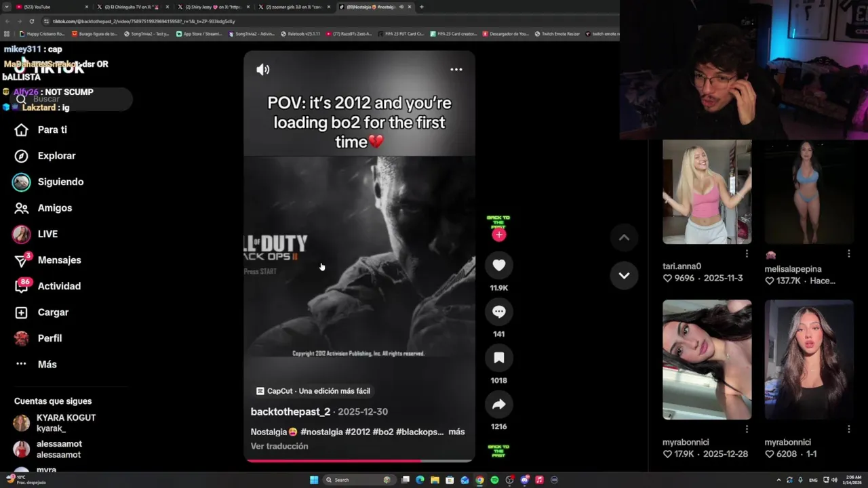Go to the next video with the down chevron
The height and width of the screenshot is (488, 868).
pyautogui.click(x=624, y=275)
